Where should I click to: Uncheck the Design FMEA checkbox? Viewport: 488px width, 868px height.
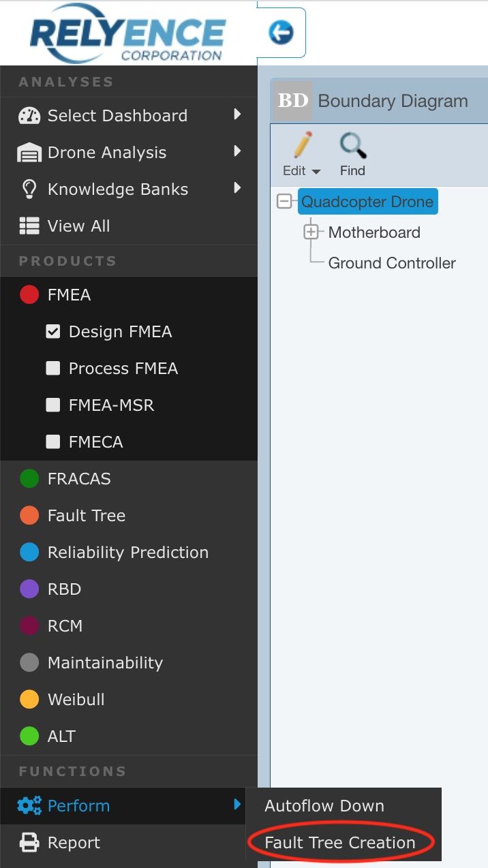coord(54,331)
